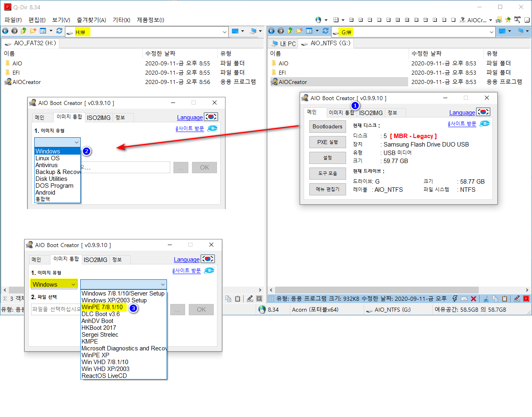Screen dimensions: 532x417
Task: Click Internet Explorer icon in Main tab window
Action: click(x=485, y=124)
